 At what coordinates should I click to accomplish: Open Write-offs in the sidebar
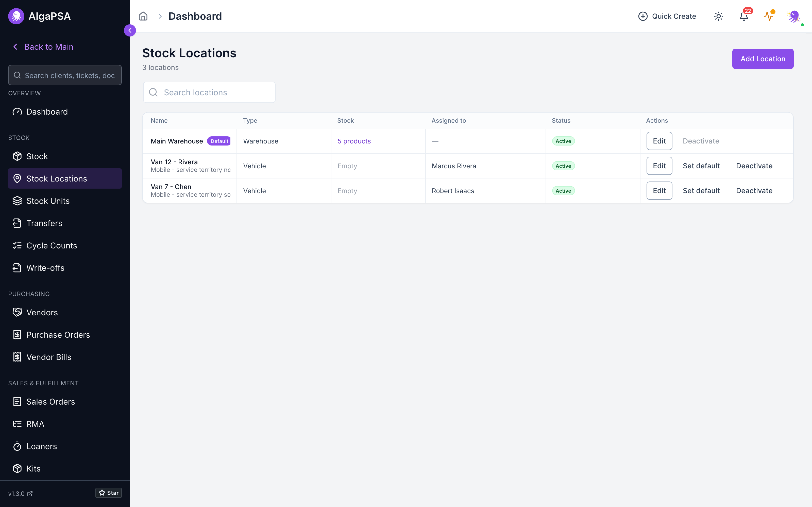coord(65,268)
